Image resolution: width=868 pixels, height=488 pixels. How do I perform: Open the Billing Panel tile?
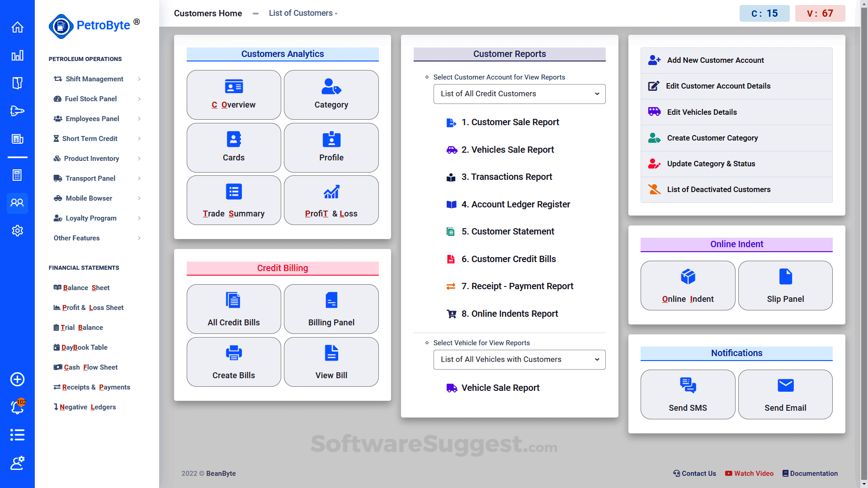click(x=331, y=309)
